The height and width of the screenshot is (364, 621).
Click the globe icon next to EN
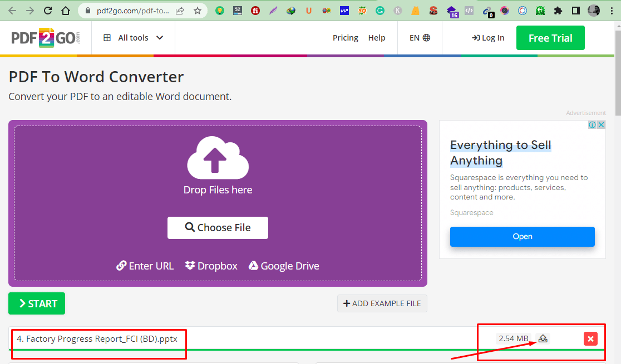pyautogui.click(x=426, y=37)
